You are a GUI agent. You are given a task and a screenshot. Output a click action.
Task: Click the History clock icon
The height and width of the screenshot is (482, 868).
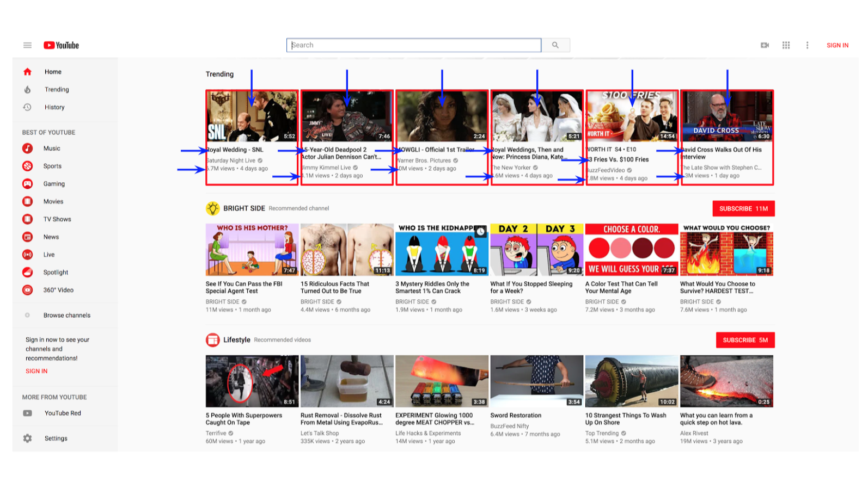coord(27,107)
